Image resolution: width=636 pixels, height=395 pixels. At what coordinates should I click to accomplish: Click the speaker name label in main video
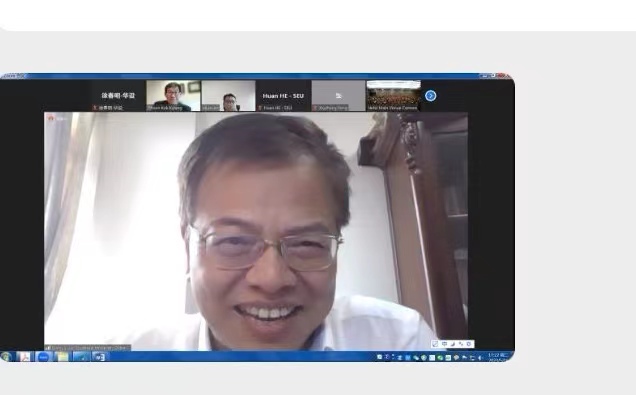point(88,348)
